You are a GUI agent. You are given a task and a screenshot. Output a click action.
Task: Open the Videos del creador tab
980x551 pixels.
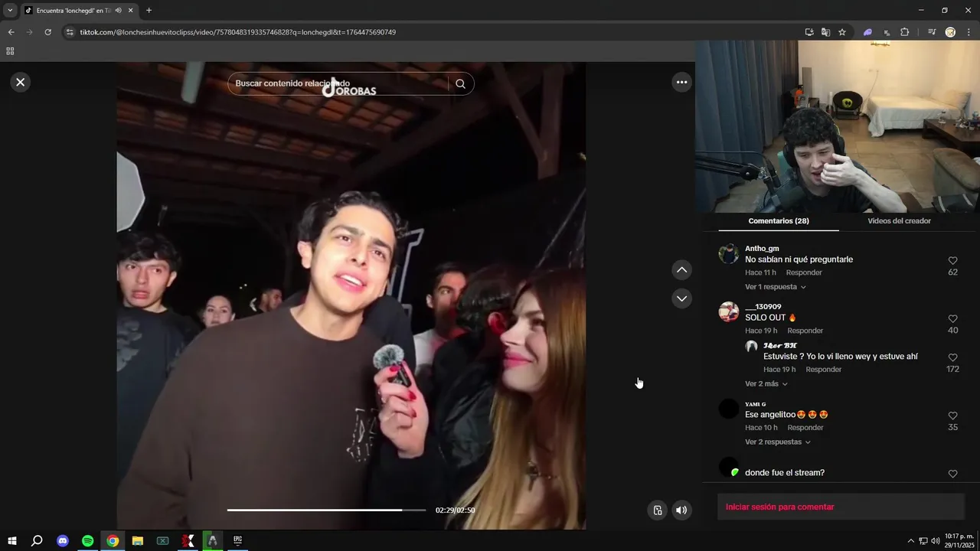pyautogui.click(x=899, y=220)
